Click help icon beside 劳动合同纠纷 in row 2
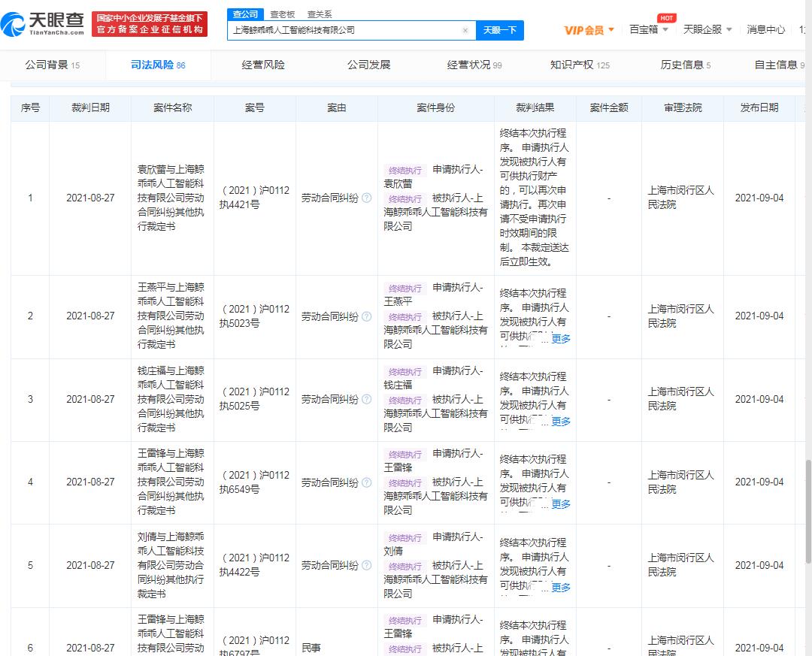Viewport: 812px width, 656px height. click(366, 316)
